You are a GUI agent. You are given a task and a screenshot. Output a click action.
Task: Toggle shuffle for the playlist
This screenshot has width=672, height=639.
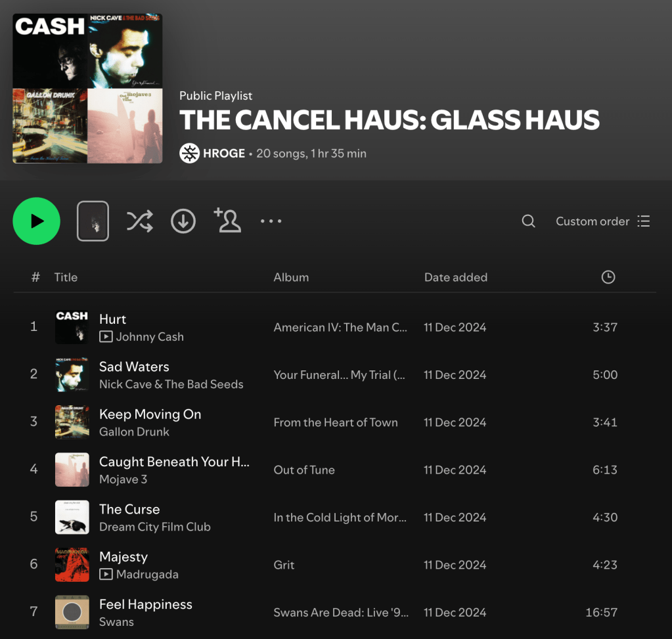(x=140, y=221)
